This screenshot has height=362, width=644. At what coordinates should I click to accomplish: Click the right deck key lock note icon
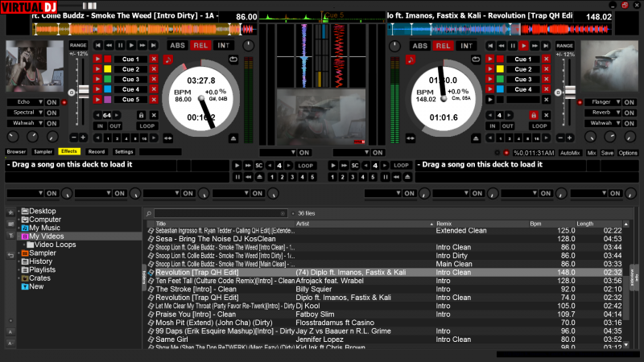point(411,60)
